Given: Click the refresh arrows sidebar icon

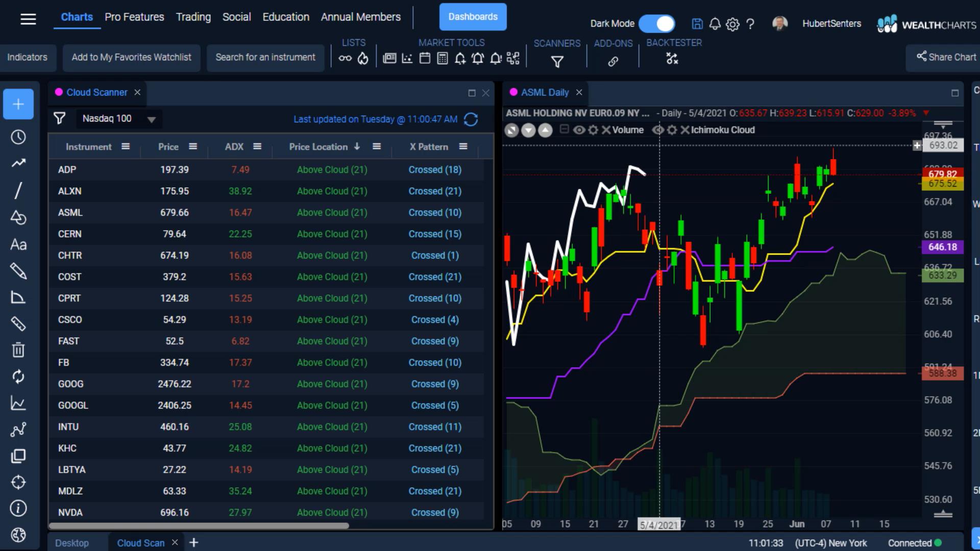Looking at the screenshot, I should pyautogui.click(x=18, y=377).
